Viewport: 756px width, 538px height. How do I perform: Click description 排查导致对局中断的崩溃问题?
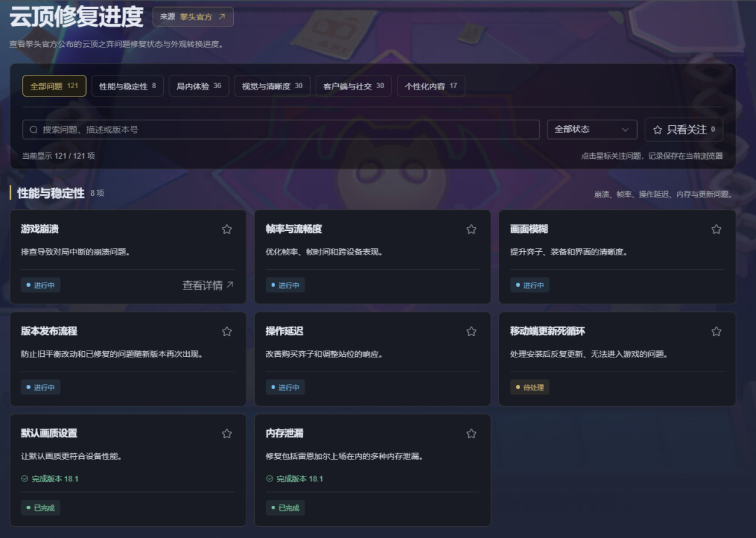click(x=75, y=252)
